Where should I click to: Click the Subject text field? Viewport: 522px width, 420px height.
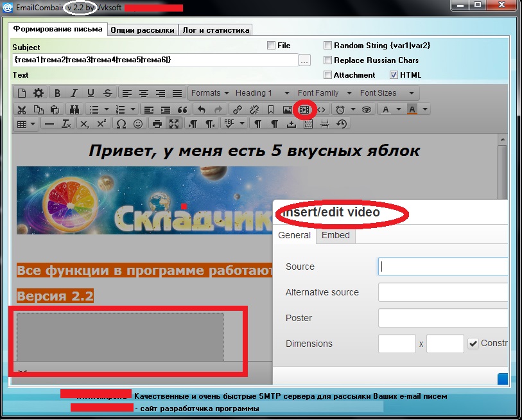coord(155,60)
